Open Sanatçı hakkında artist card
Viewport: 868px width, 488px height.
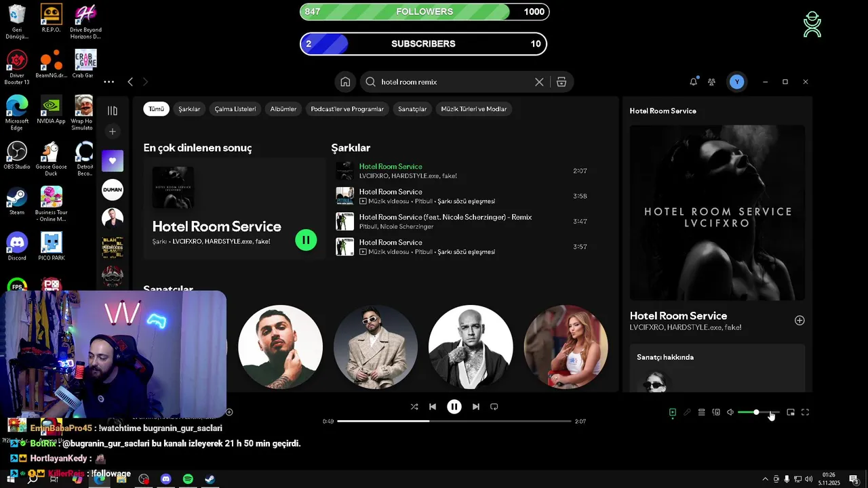(x=717, y=368)
